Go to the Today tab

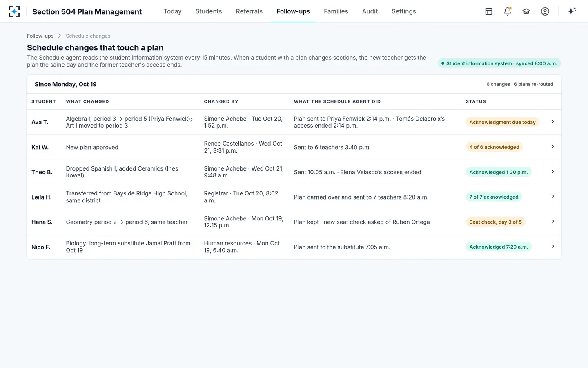[x=172, y=11]
